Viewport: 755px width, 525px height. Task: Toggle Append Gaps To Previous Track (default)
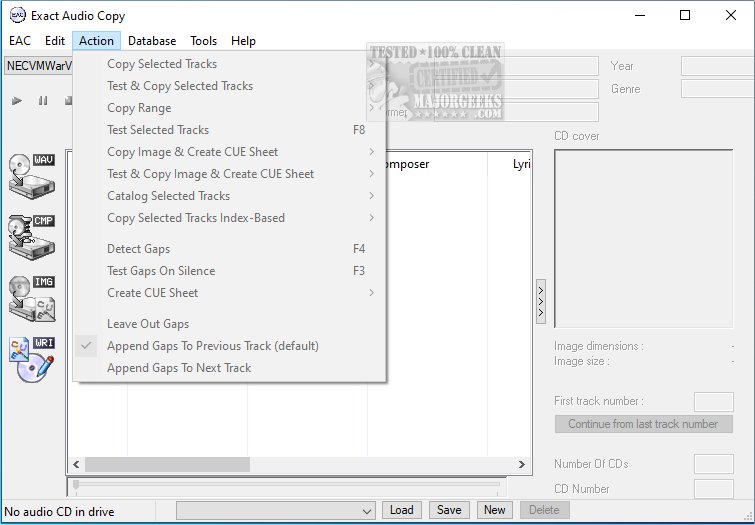pos(230,346)
